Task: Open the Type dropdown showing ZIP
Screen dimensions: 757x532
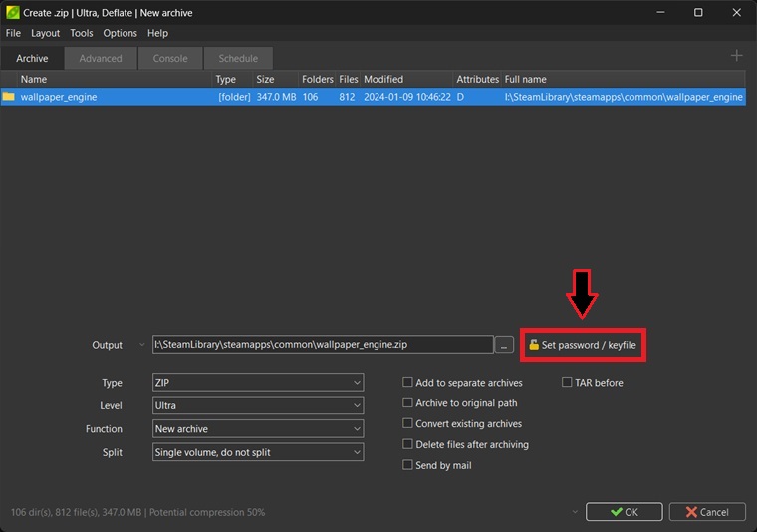Action: [x=258, y=382]
